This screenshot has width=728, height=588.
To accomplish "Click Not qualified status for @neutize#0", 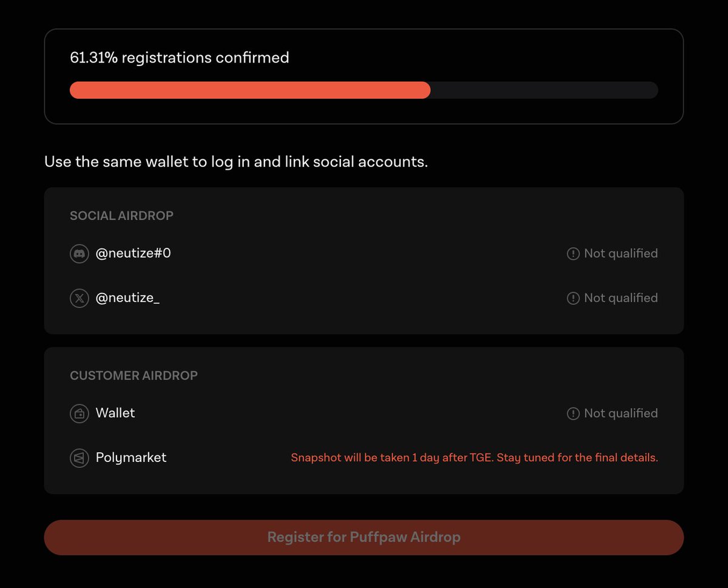I will point(621,253).
